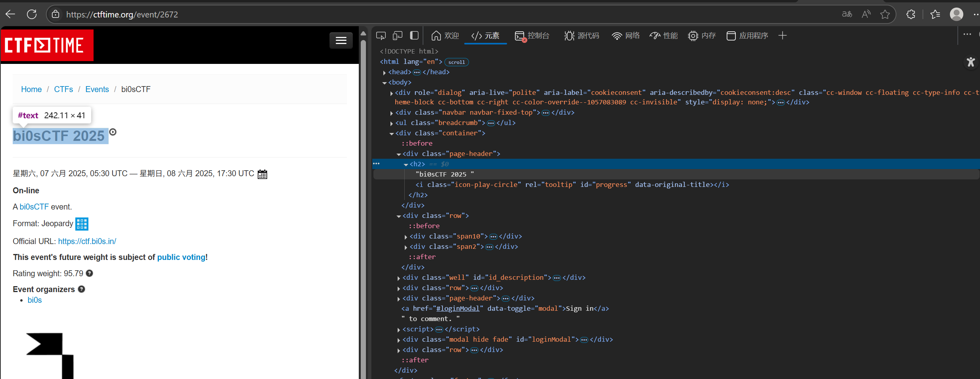
Task: Activate read aloud icon
Action: point(866,14)
